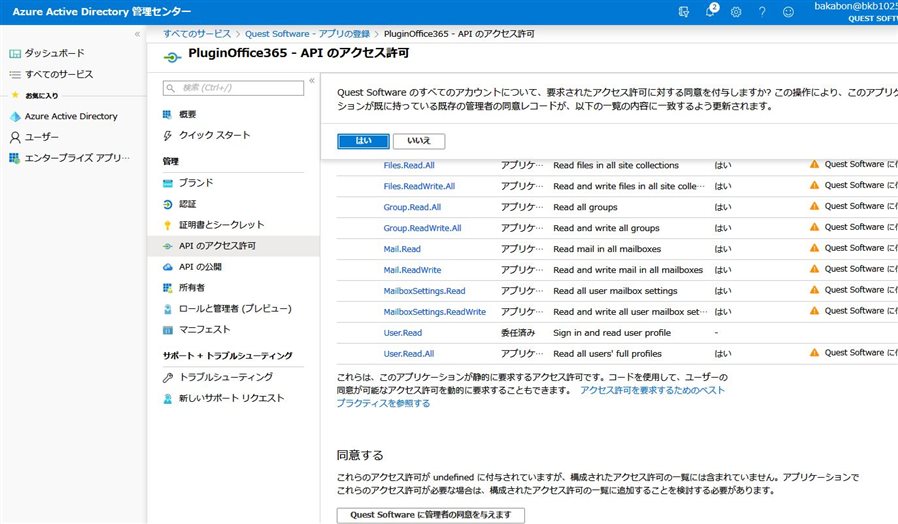This screenshot has height=524, width=898.
Task: Collapse the left navigation with double chevron
Action: (137, 34)
